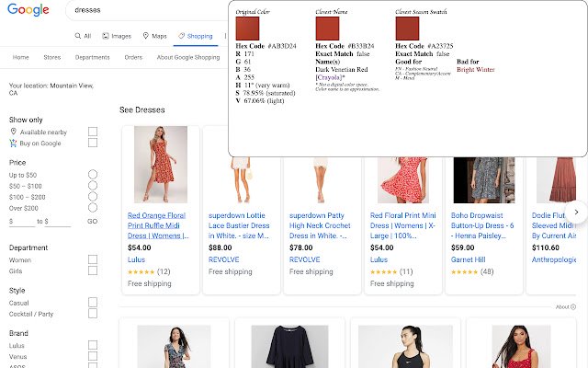
Task: Click the Google logo
Action: tap(28, 10)
